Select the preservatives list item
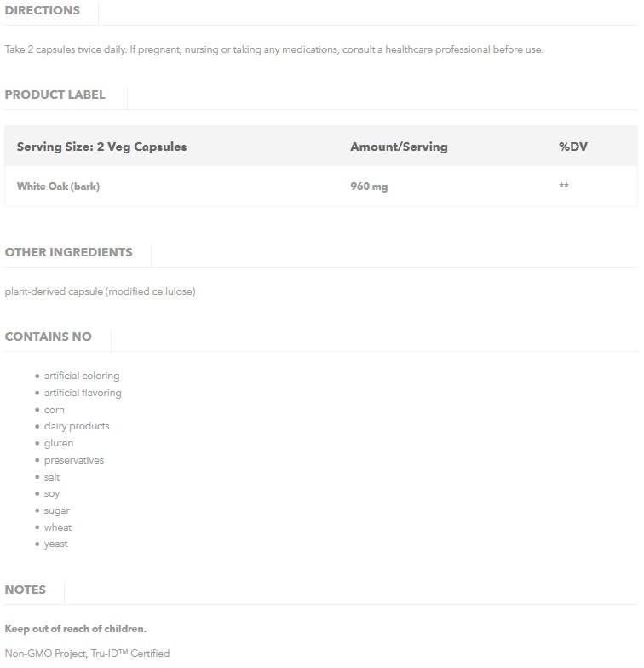The height and width of the screenshot is (668, 644). [74, 460]
